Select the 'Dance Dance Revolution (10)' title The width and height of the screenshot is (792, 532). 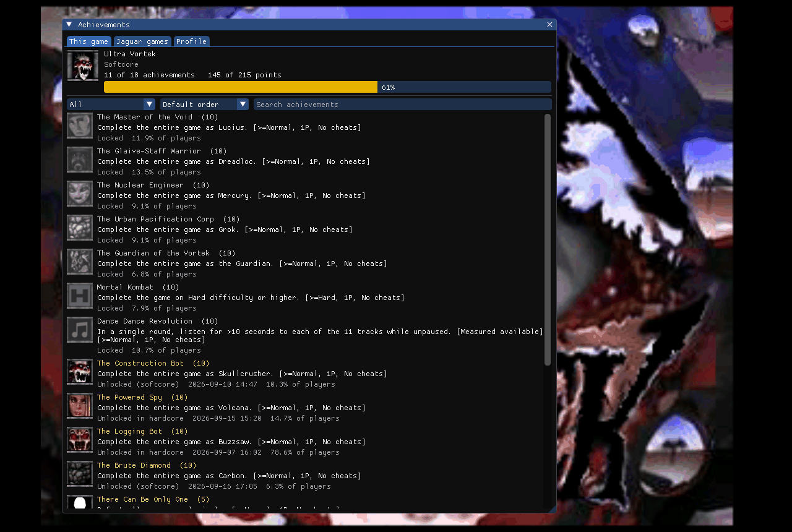158,321
